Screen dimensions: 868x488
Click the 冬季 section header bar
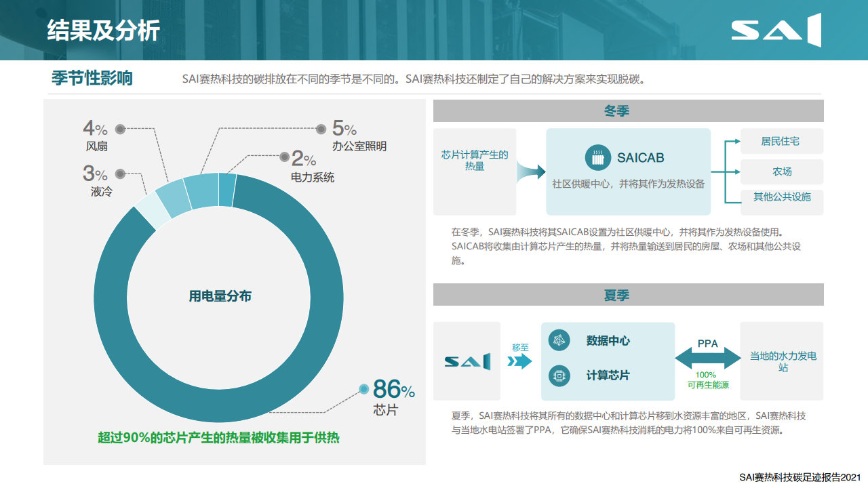628,111
